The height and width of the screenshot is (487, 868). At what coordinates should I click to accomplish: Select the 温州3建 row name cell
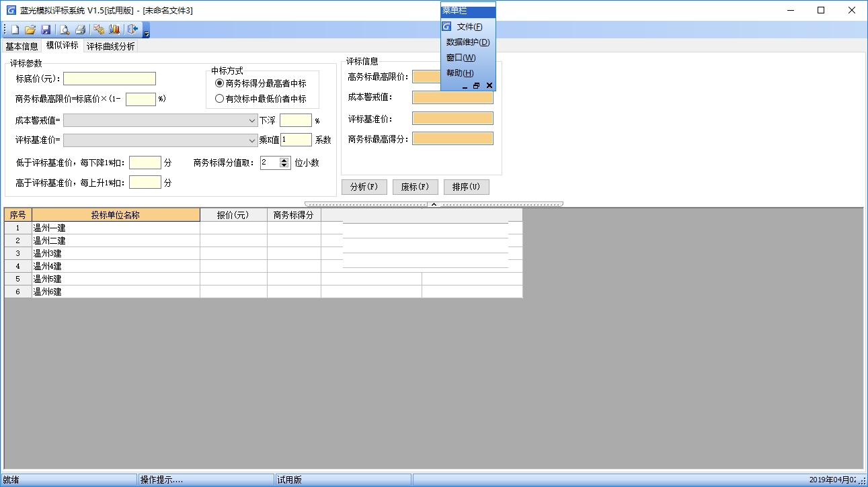[116, 253]
